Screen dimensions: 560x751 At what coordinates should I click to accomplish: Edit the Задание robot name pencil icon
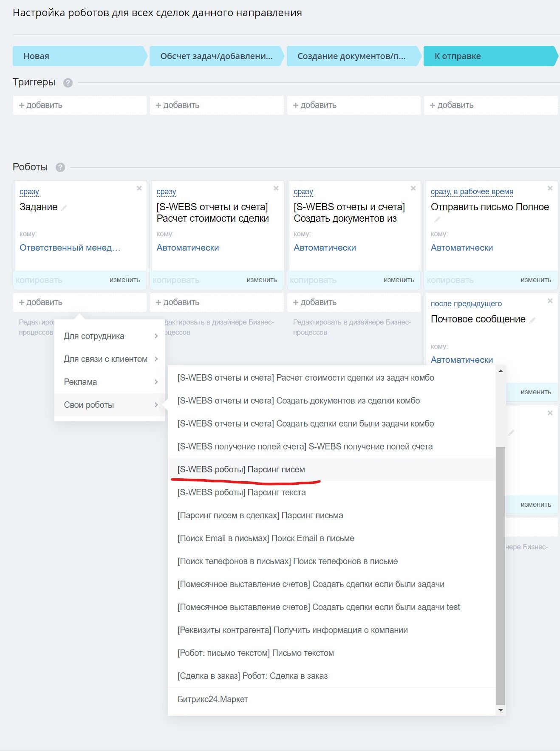(x=64, y=208)
